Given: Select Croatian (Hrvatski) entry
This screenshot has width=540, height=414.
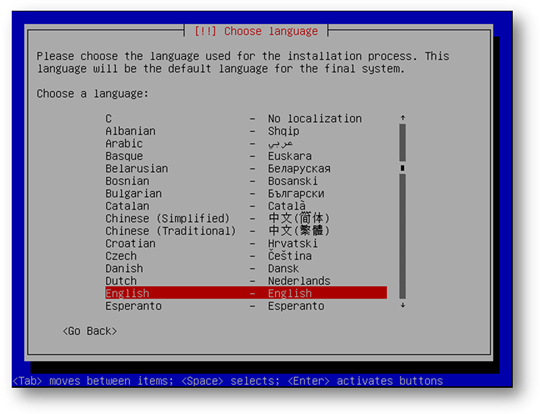Looking at the screenshot, I should tap(246, 243).
